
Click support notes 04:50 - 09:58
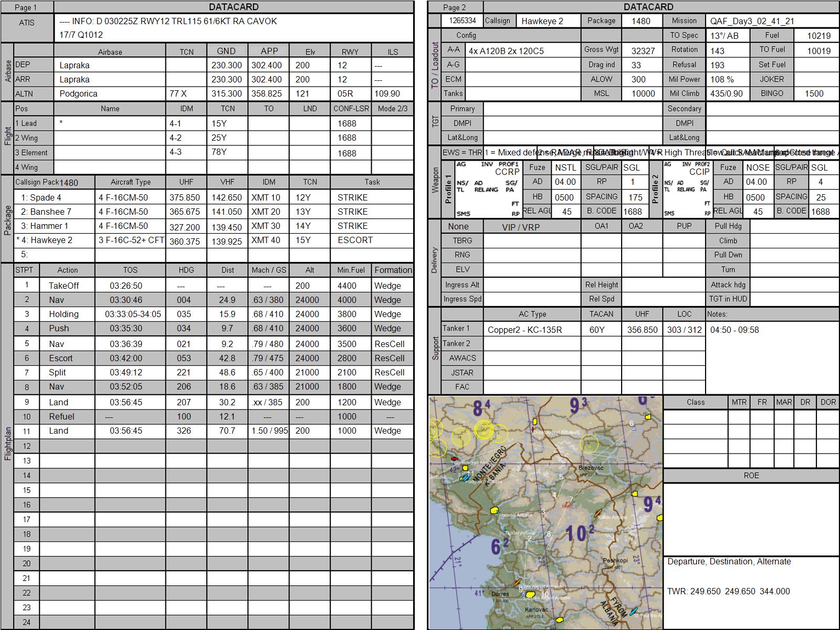click(734, 330)
